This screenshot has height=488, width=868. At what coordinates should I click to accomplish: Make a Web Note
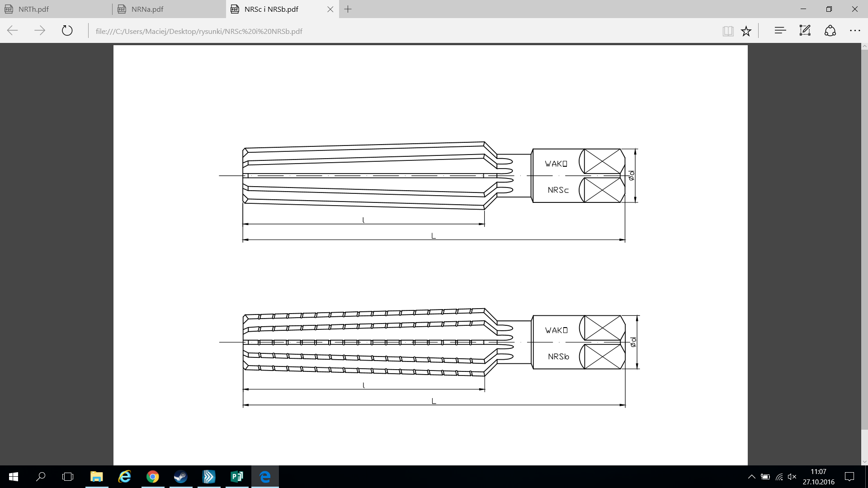[805, 31]
